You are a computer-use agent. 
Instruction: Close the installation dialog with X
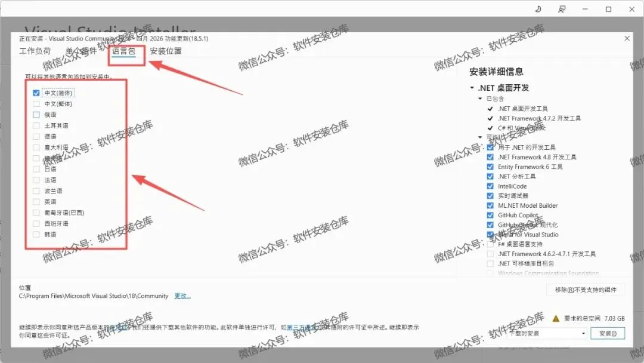[627, 38]
